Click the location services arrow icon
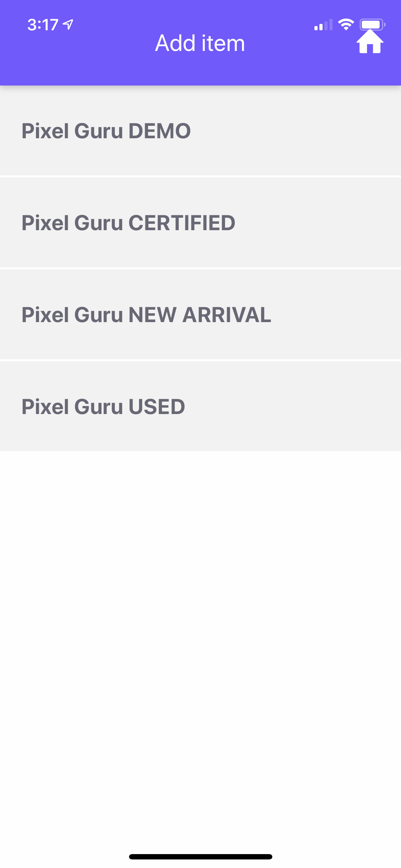Image resolution: width=401 pixels, height=868 pixels. pos(68,24)
